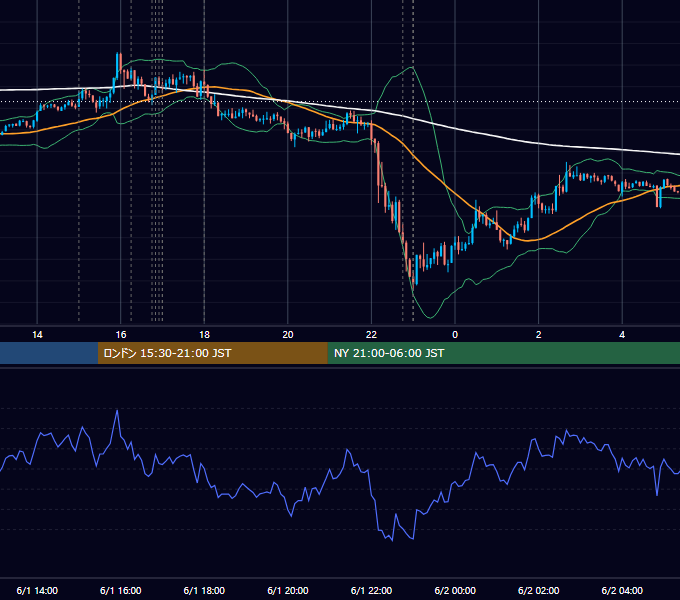This screenshot has width=680, height=600.
Task: Click the '2' hour label on price chart axis
Action: [x=539, y=335]
